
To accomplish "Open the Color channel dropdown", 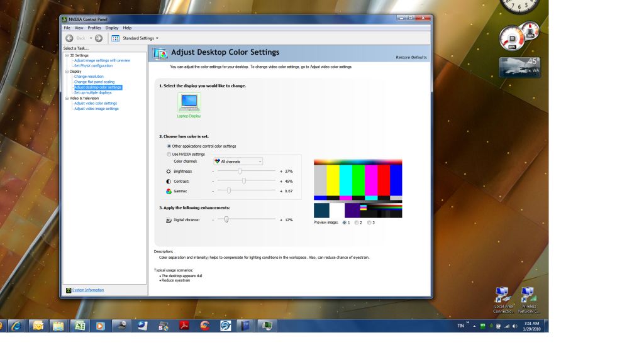I will coord(238,162).
